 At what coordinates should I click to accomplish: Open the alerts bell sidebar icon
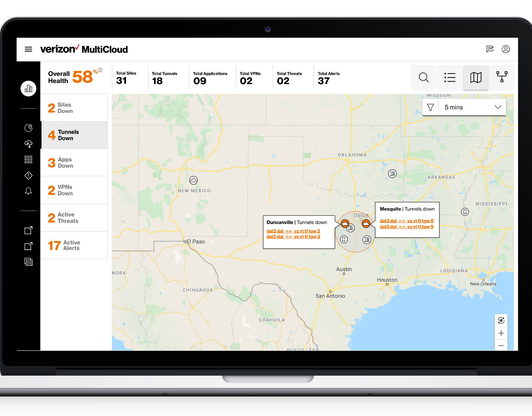pyautogui.click(x=28, y=191)
